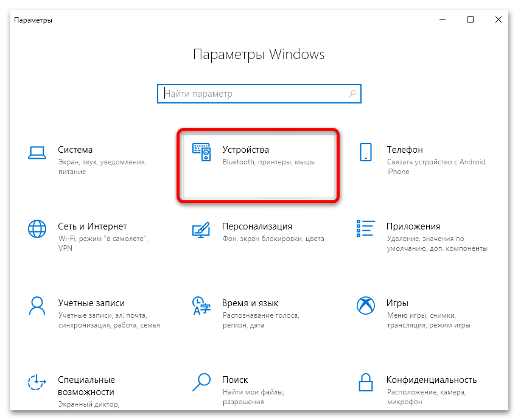Click the Параметры Windows heading

pos(259,55)
